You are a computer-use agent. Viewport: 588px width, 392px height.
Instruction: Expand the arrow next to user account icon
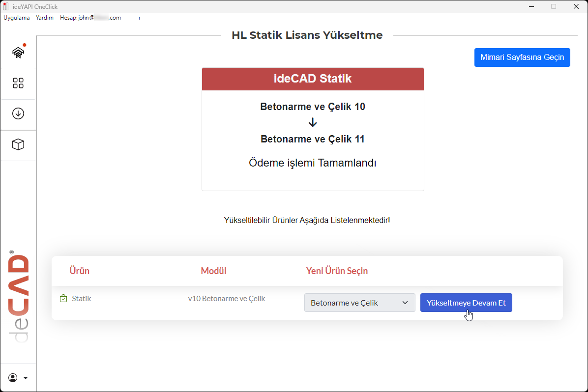pyautogui.click(x=26, y=378)
